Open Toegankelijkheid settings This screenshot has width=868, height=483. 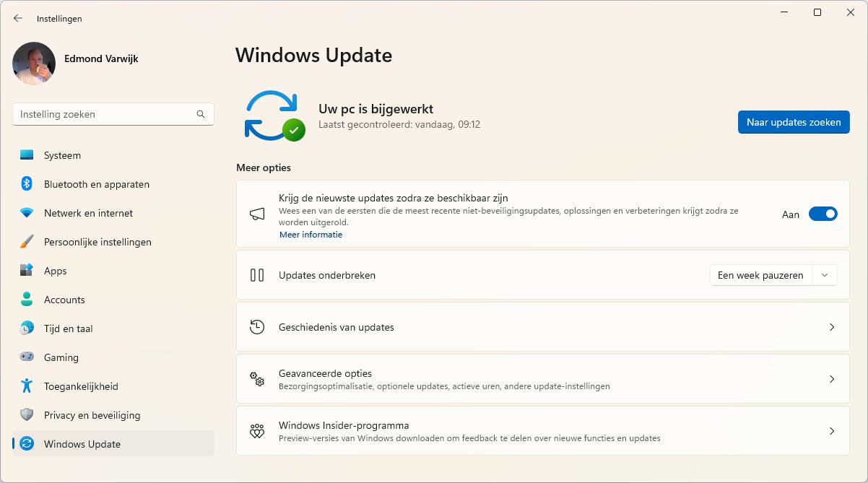pyautogui.click(x=113, y=386)
